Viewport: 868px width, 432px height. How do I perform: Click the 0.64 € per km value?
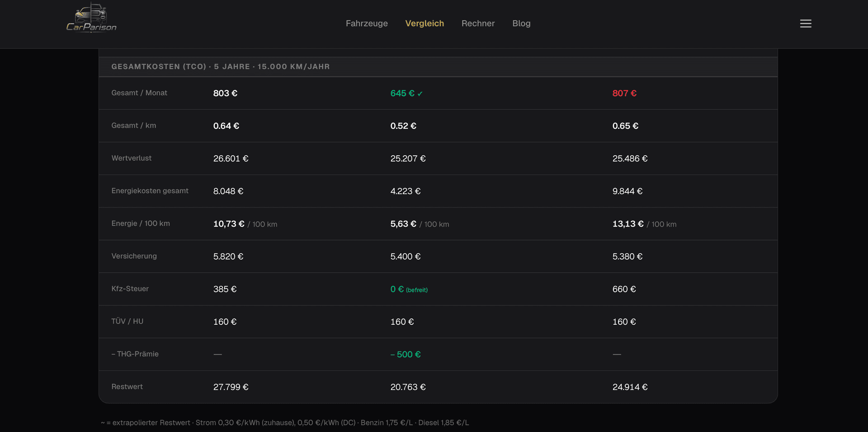pos(226,126)
